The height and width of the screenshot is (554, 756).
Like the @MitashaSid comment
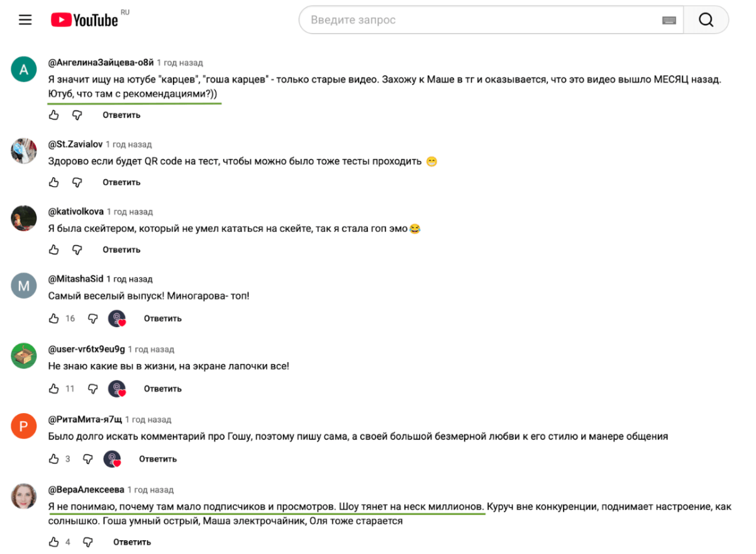(x=54, y=319)
